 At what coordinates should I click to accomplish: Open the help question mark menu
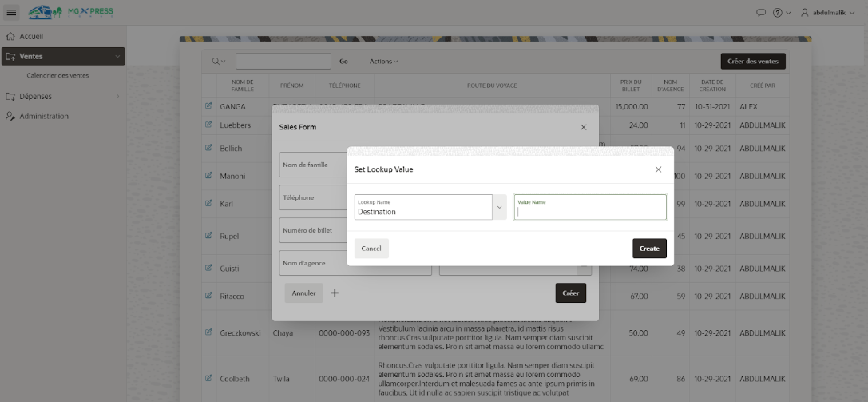point(782,13)
